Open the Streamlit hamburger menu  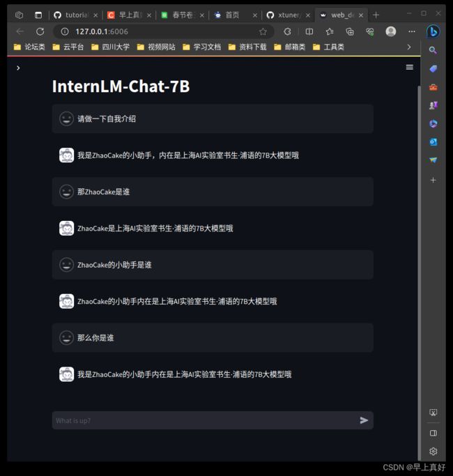pyautogui.click(x=409, y=68)
